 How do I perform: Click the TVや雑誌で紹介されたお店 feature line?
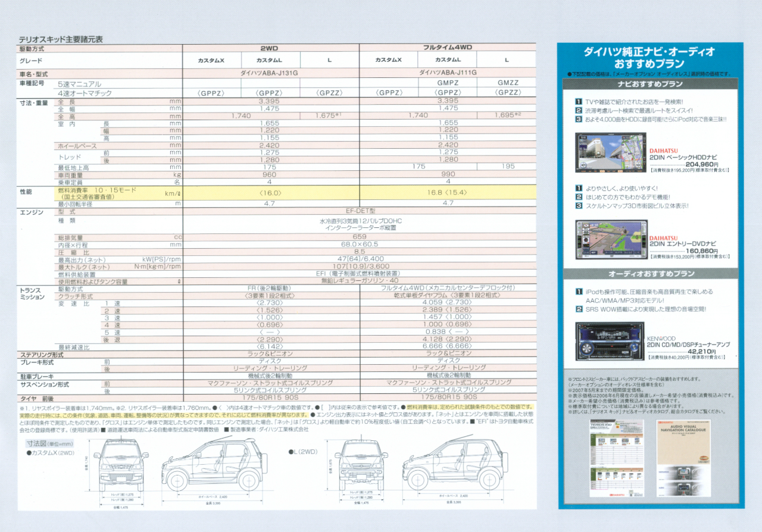[x=634, y=102]
